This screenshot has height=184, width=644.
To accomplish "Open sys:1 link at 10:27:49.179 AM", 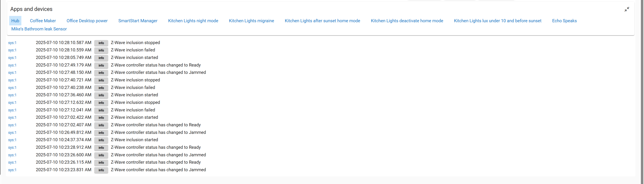I will pyautogui.click(x=12, y=65).
